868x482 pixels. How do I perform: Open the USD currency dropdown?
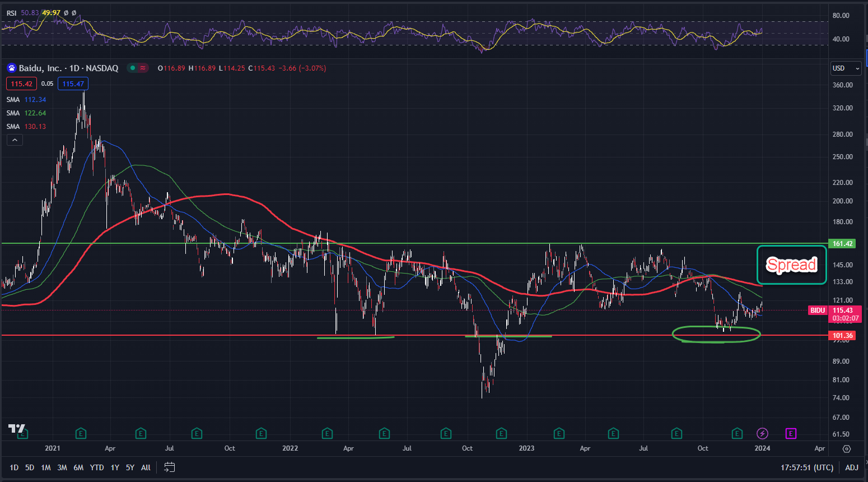(x=846, y=68)
